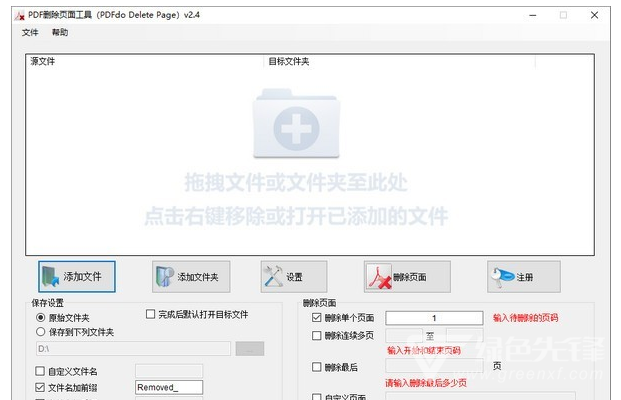Toggle Delete single page (删除单个页面) checkbox

(317, 318)
